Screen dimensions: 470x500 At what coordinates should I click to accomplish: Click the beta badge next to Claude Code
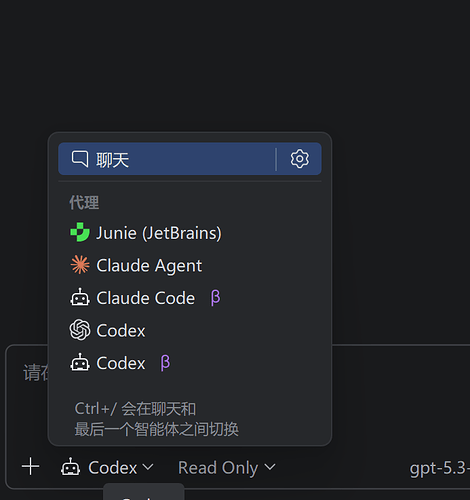pyautogui.click(x=215, y=298)
